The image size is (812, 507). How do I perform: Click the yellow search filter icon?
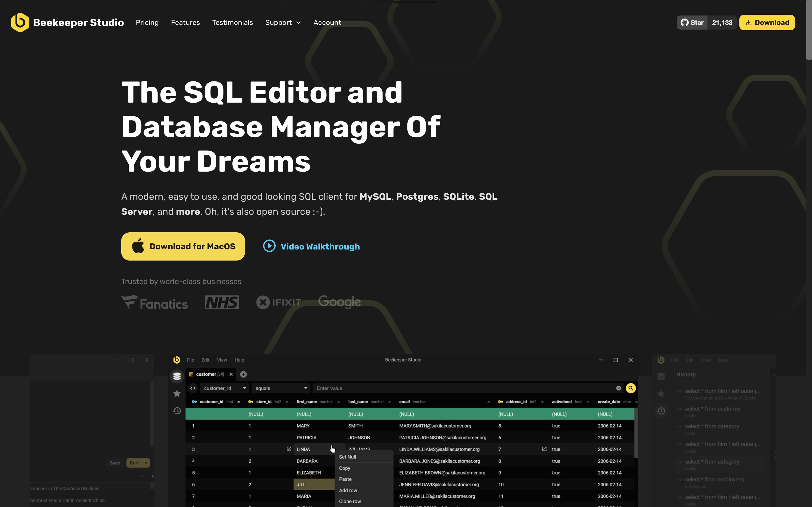[x=630, y=388]
